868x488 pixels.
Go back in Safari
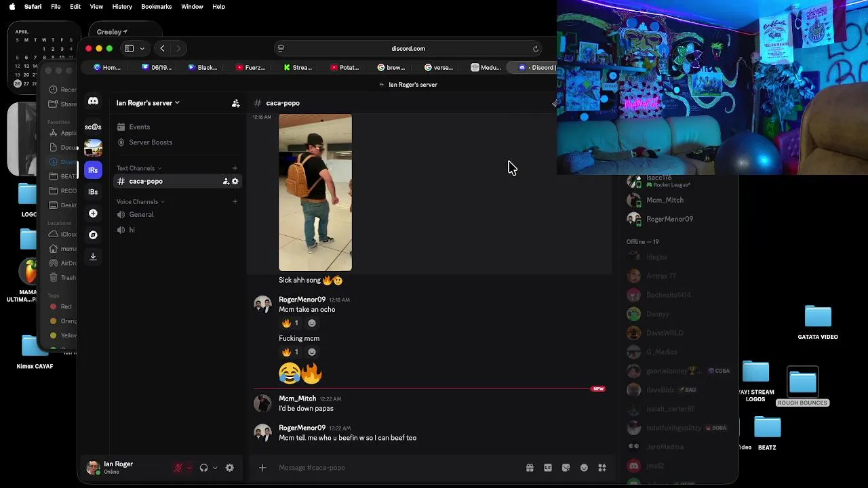coord(162,48)
